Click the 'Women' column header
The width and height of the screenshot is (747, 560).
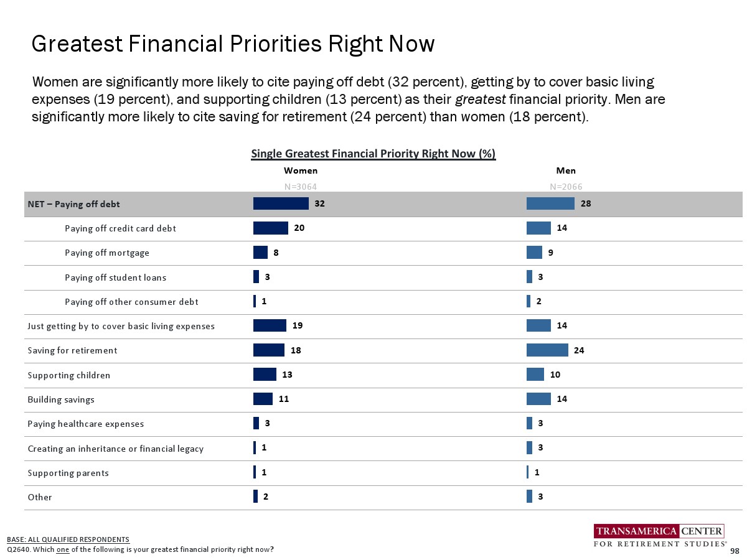click(x=301, y=170)
